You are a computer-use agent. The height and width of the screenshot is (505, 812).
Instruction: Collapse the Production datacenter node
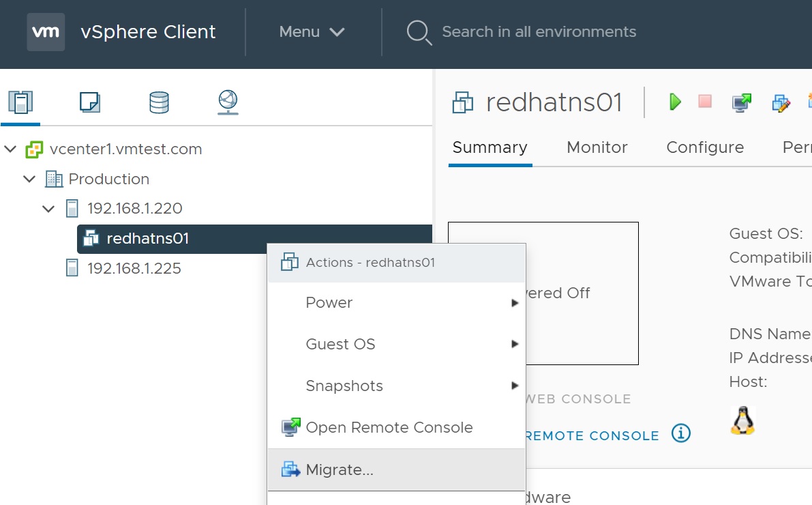[x=29, y=179]
